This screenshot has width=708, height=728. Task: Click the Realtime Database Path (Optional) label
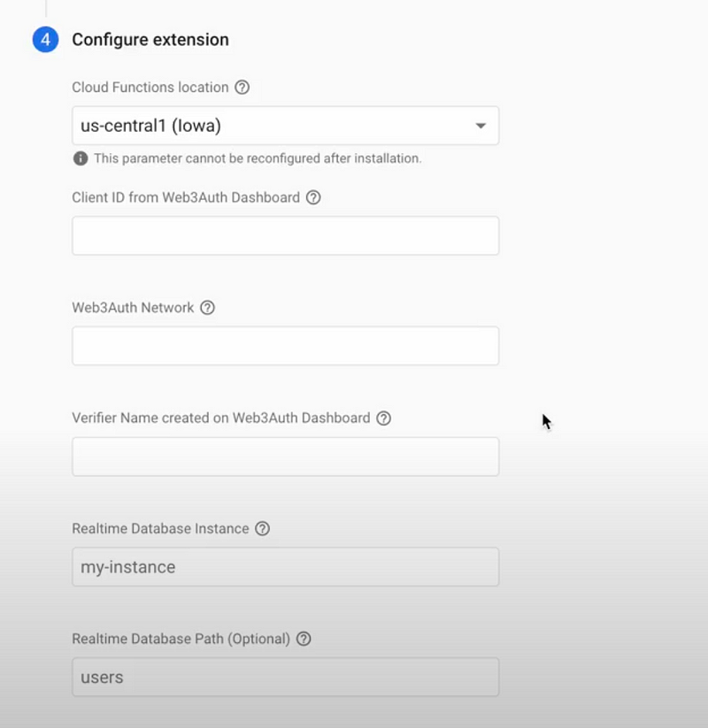(181, 639)
